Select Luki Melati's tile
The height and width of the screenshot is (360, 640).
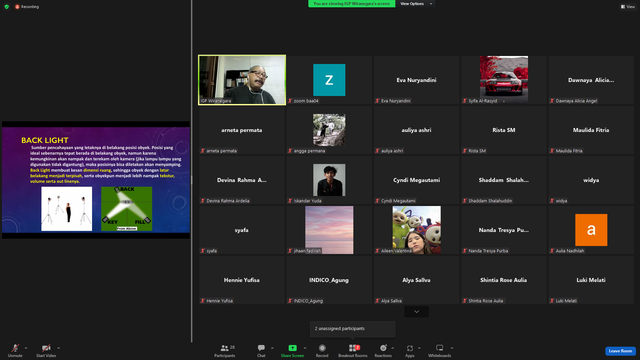591,280
